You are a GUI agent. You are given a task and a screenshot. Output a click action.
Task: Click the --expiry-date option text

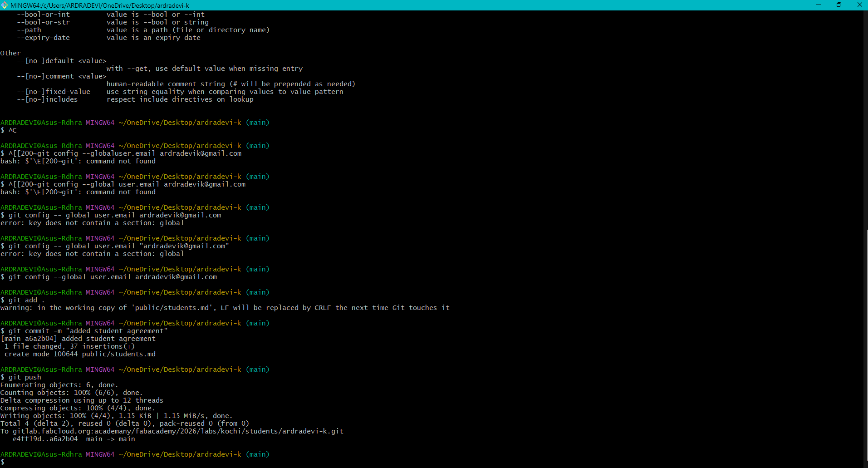tap(43, 37)
